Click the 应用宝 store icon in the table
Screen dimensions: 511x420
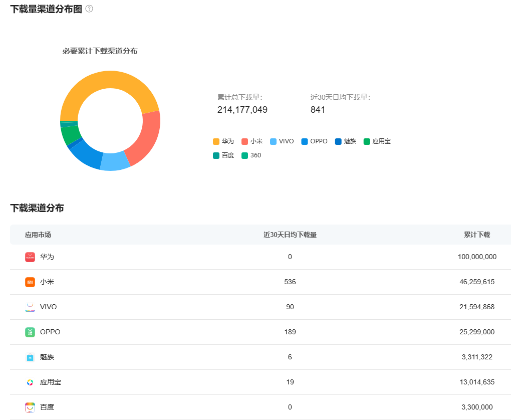pos(30,382)
